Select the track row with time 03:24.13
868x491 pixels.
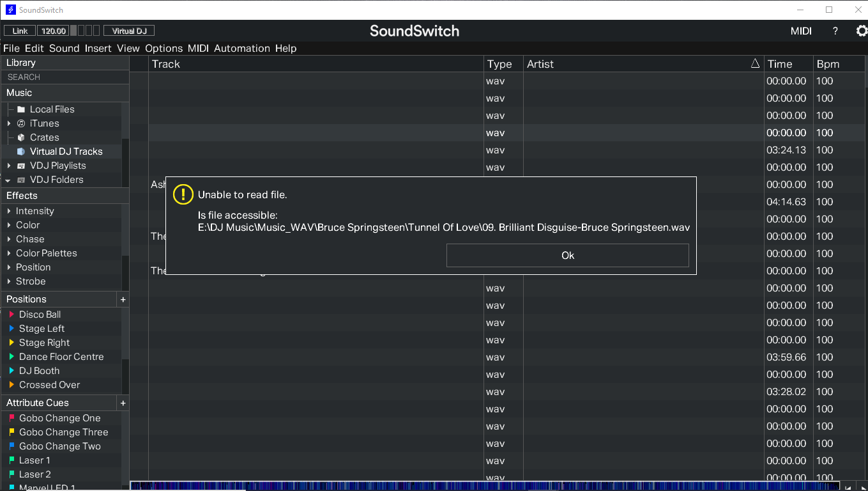click(498, 150)
